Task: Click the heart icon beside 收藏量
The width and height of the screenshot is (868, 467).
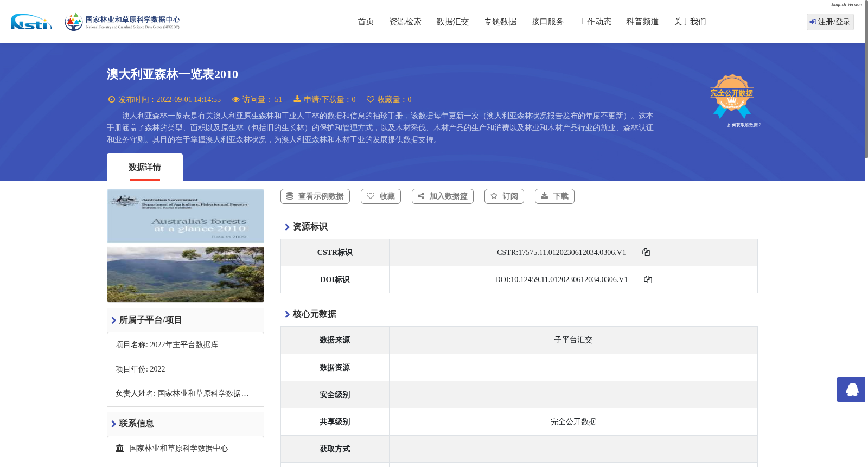Action: 371,99
